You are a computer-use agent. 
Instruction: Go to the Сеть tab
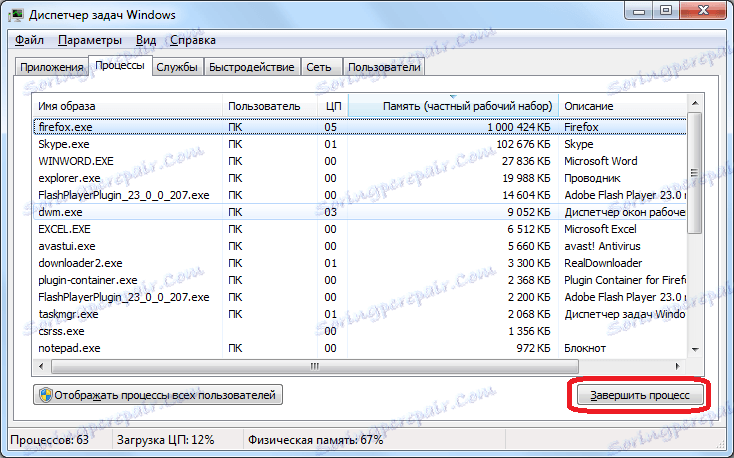pyautogui.click(x=319, y=67)
